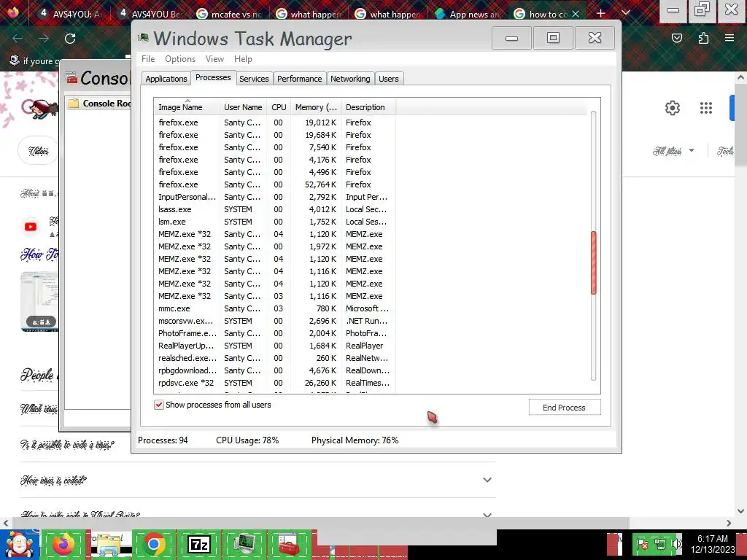This screenshot has height=560, width=747.
Task: Select the lsm.exe process row
Action: pos(274,222)
